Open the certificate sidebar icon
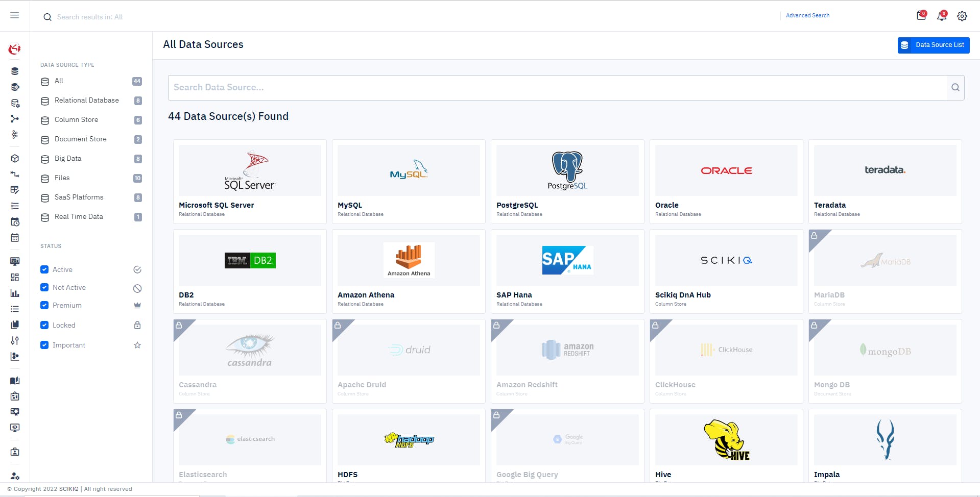The height and width of the screenshot is (497, 980). [15, 412]
